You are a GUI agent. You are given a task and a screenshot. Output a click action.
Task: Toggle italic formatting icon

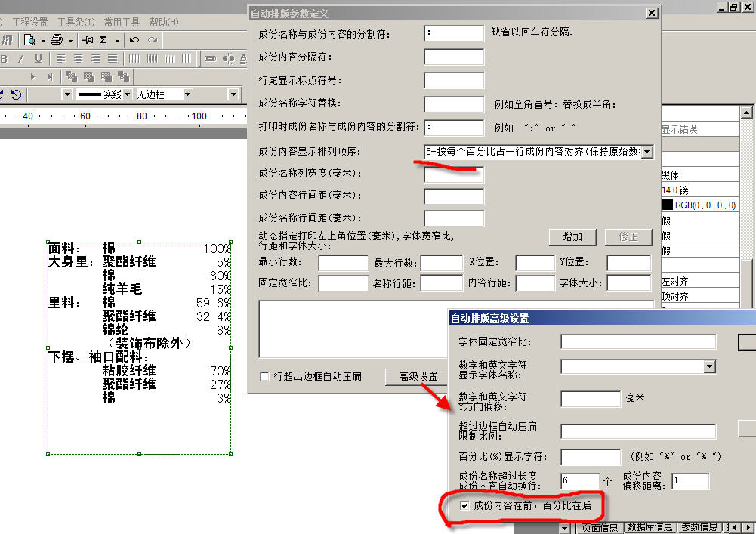point(20,59)
